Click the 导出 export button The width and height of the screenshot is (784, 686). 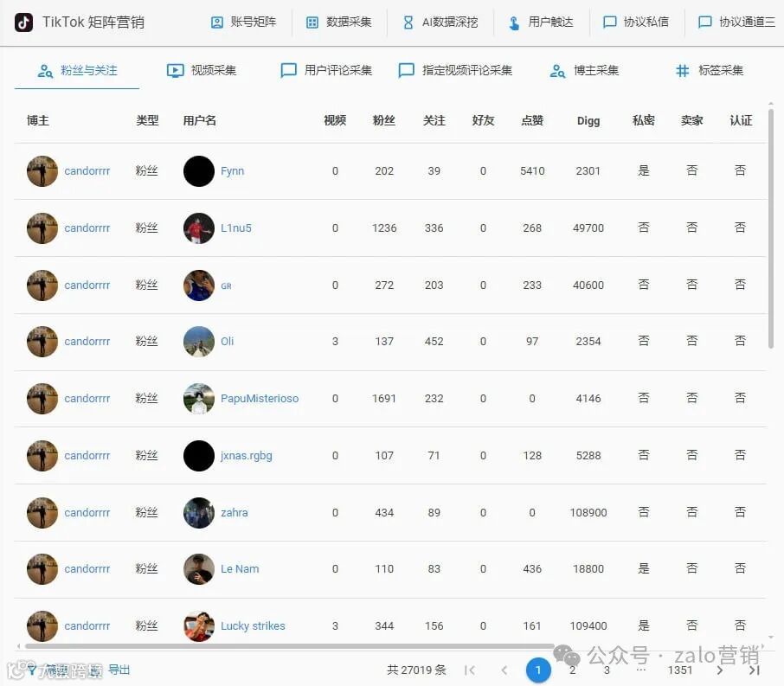tap(119, 670)
